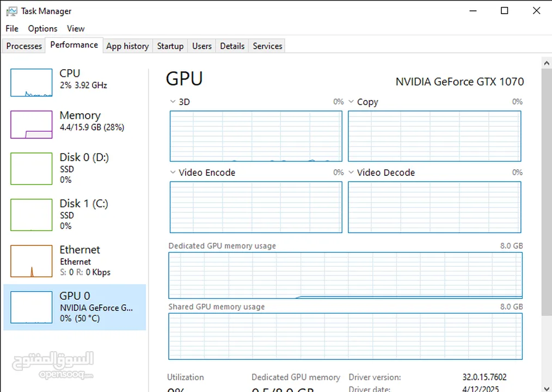Expand the Copy graph engine dropdown

tap(351, 102)
